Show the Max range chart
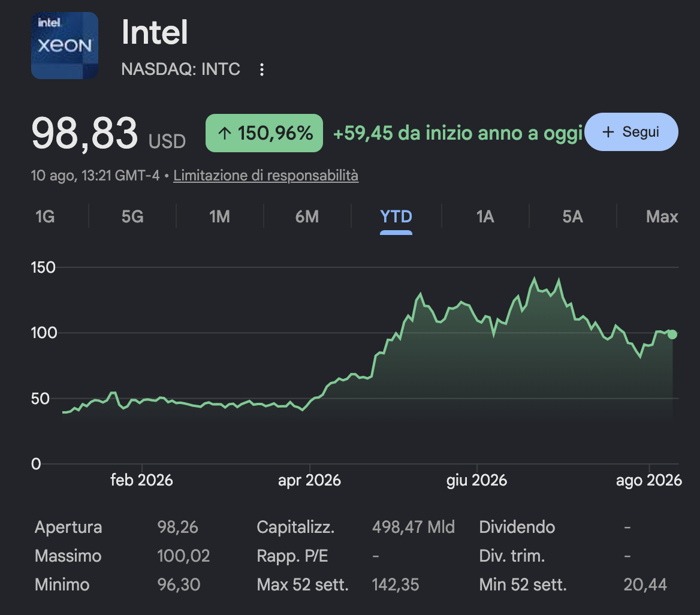 click(x=662, y=216)
